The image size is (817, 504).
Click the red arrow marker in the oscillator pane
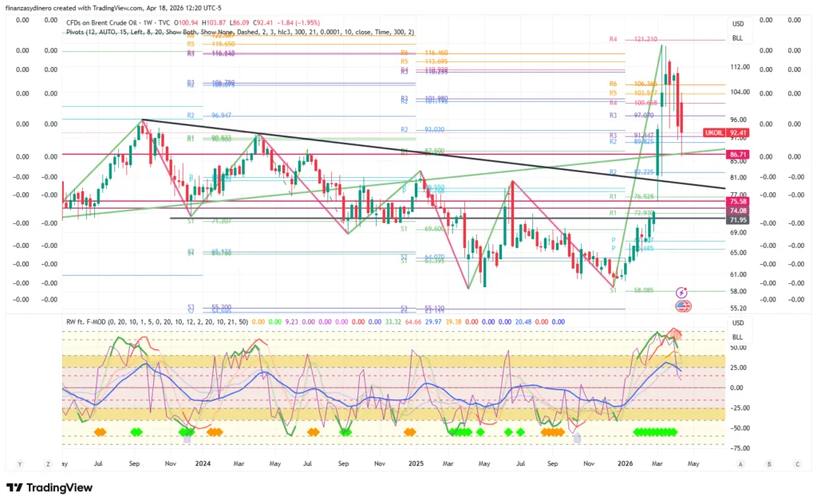(x=673, y=332)
